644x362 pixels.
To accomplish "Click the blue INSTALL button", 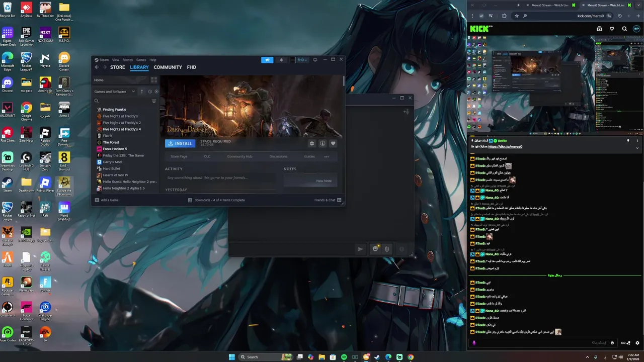I will click(x=180, y=143).
